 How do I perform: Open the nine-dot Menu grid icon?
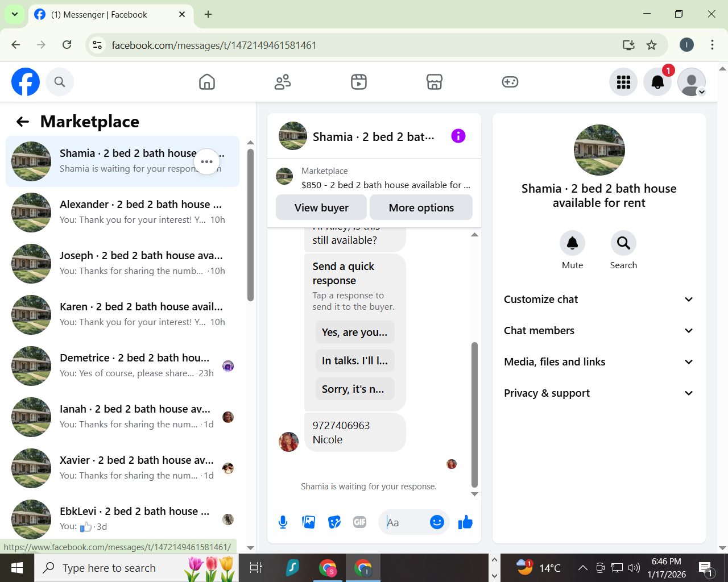(623, 82)
